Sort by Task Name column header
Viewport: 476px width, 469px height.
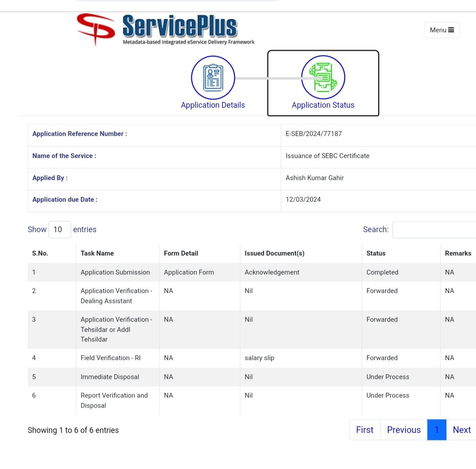[97, 253]
